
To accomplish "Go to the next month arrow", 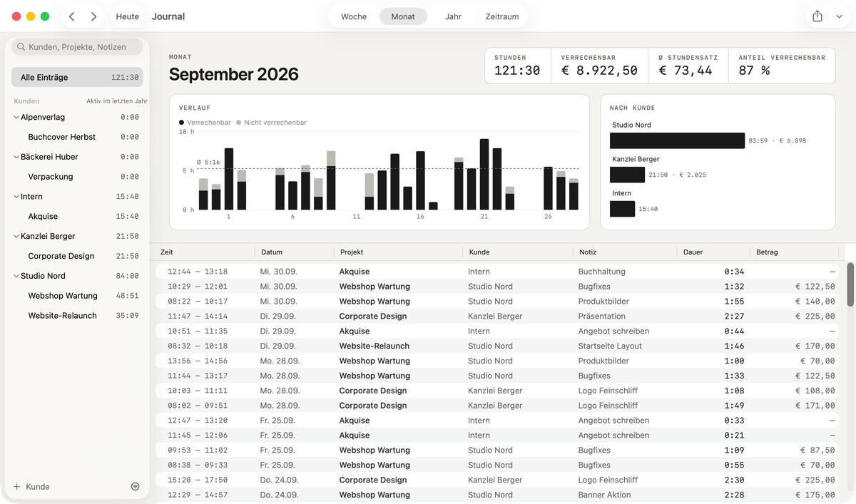I will point(93,16).
